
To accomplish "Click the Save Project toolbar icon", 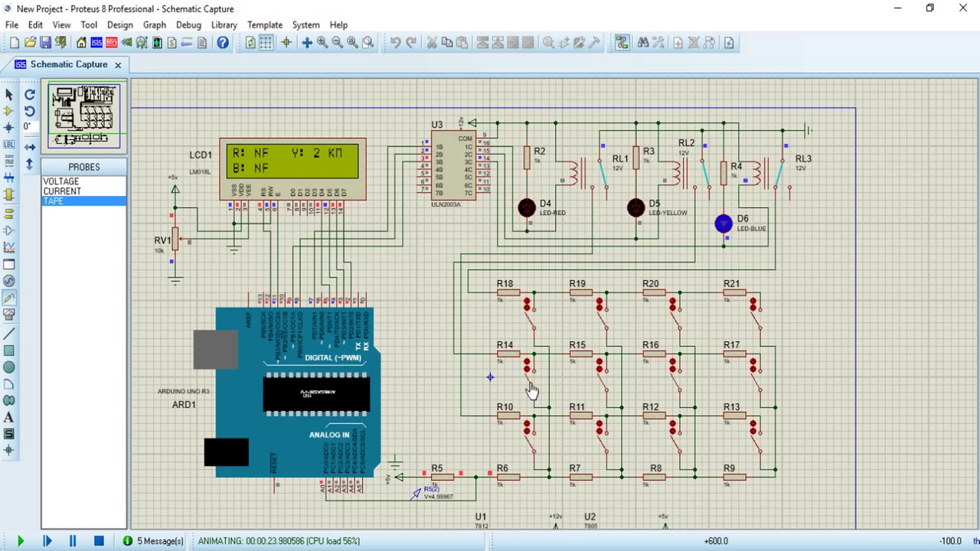I will pyautogui.click(x=45, y=43).
